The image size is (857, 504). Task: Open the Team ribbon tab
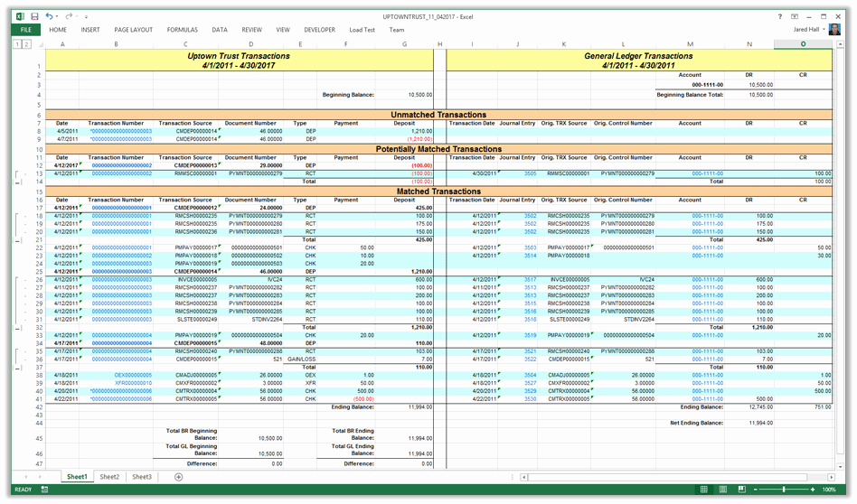(x=397, y=30)
